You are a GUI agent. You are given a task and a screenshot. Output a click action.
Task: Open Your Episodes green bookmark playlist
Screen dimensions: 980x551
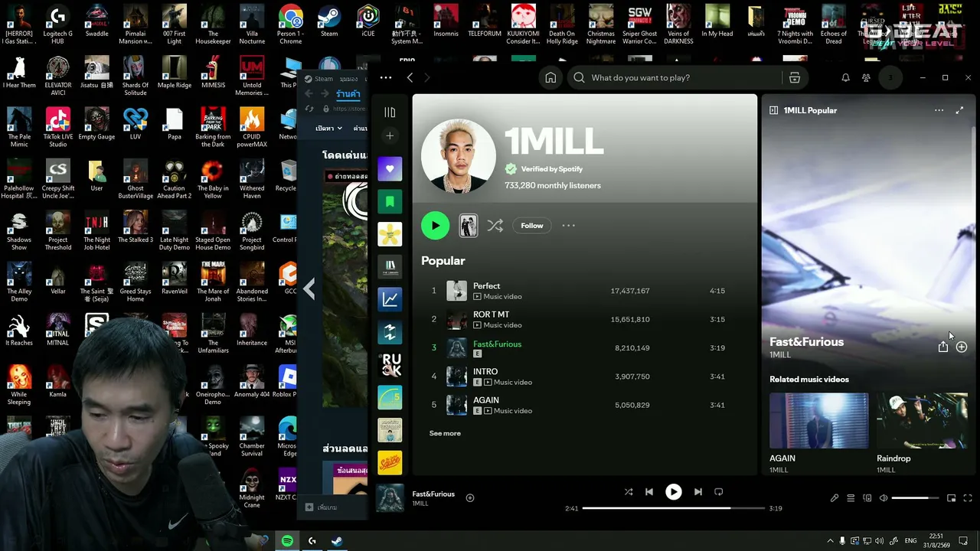click(390, 202)
